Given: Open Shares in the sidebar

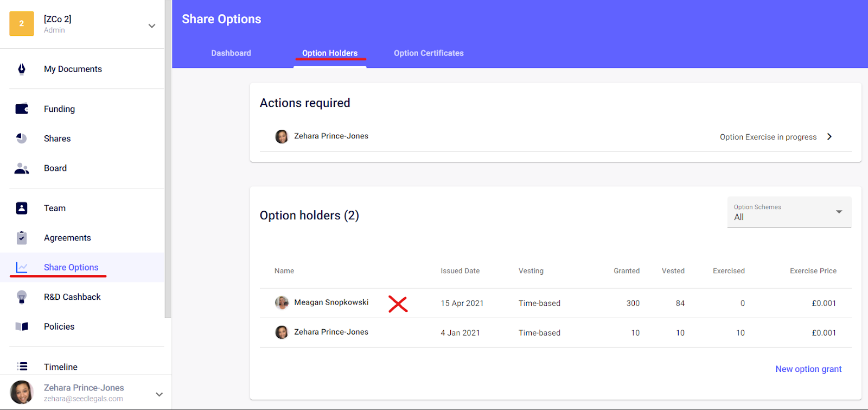Looking at the screenshot, I should [57, 138].
